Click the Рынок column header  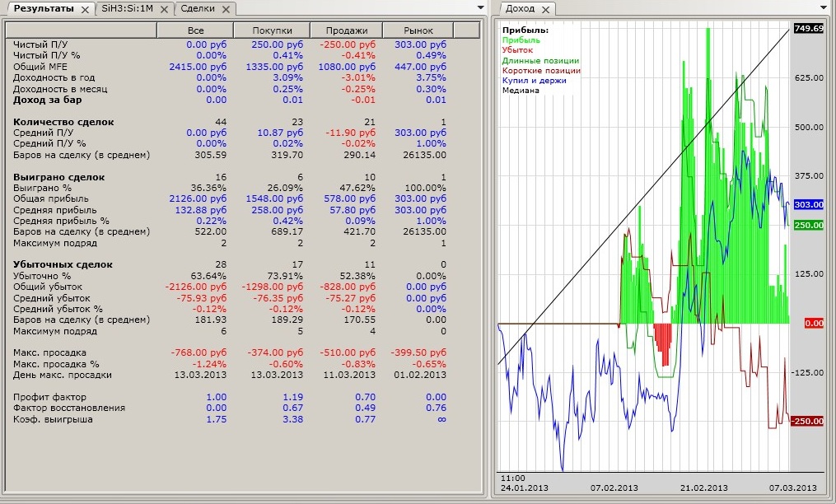418,30
